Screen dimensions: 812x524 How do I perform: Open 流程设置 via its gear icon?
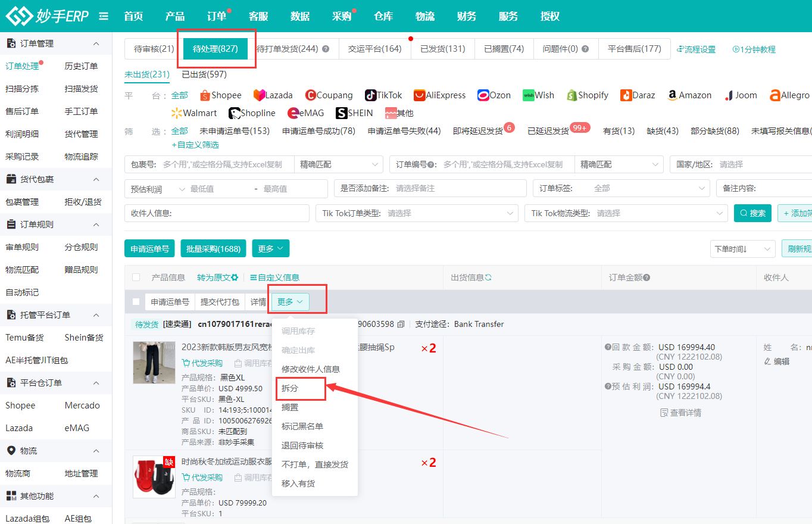coord(682,50)
